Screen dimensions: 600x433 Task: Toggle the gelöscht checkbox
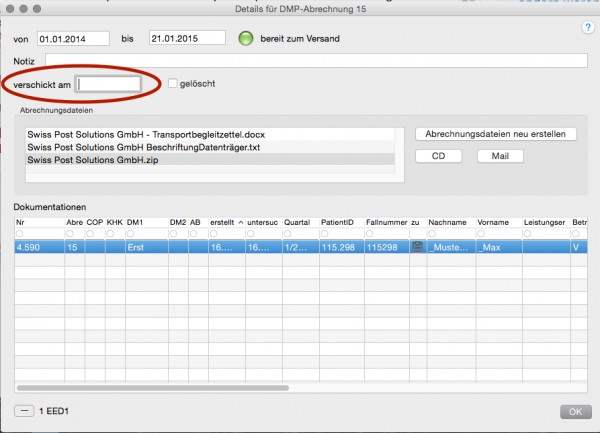click(173, 83)
